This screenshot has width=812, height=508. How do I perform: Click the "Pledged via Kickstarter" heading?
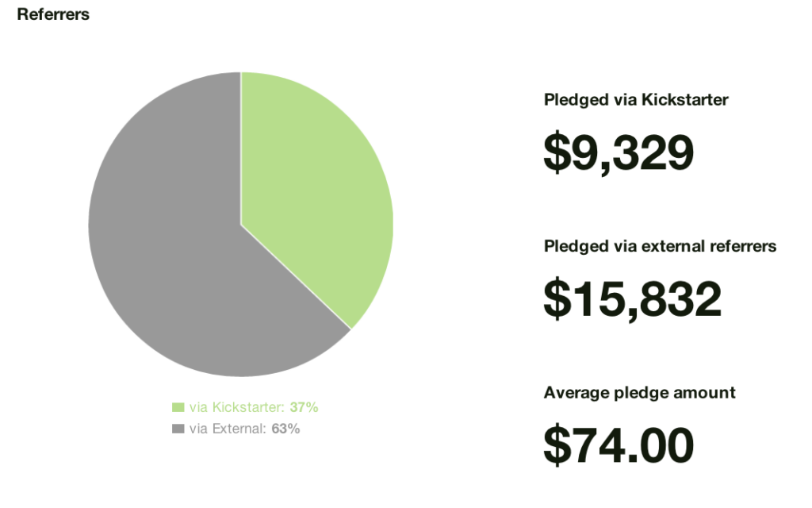[x=636, y=100]
